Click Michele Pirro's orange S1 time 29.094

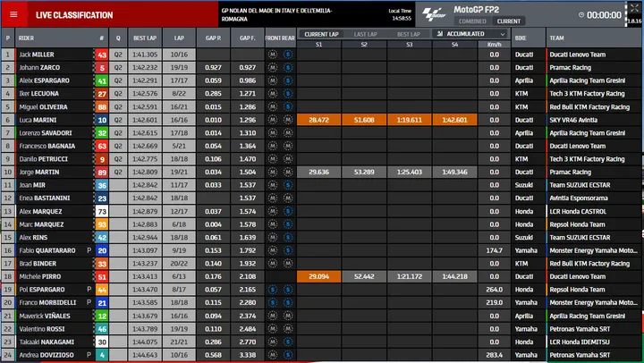(x=318, y=276)
